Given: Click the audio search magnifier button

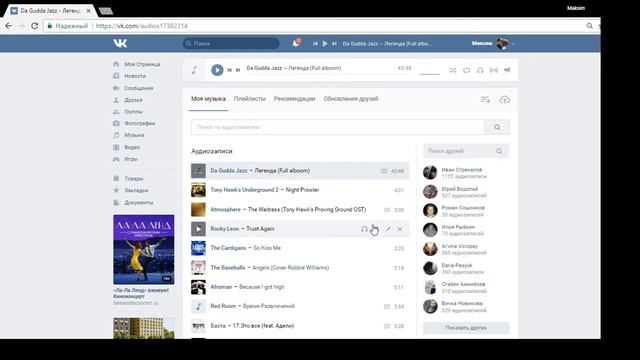Looking at the screenshot, I should [x=497, y=127].
